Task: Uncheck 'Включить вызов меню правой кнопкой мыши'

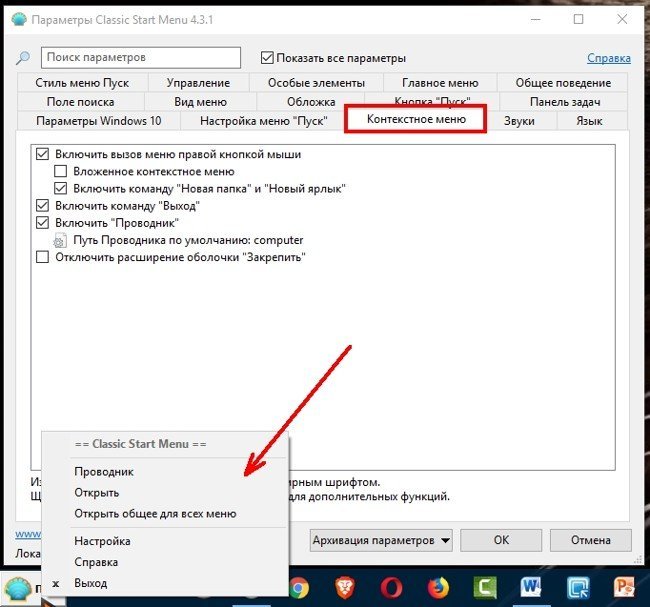Action: coord(42,154)
